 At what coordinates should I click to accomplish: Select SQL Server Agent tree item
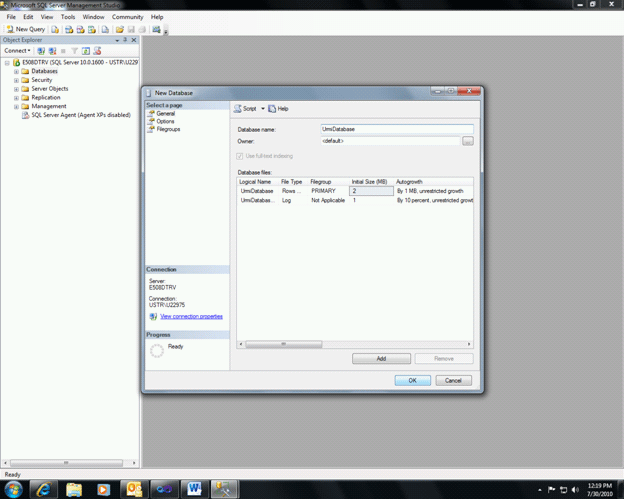[81, 115]
